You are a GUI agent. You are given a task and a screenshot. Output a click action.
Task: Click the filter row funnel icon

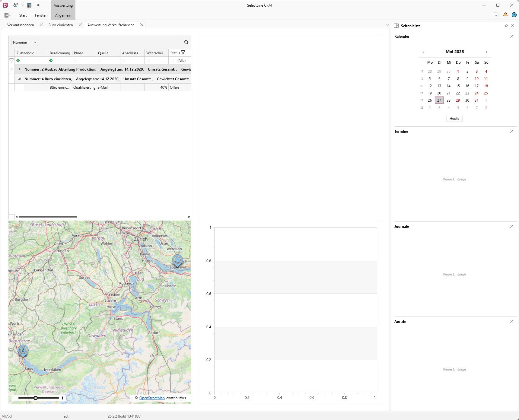point(11,60)
